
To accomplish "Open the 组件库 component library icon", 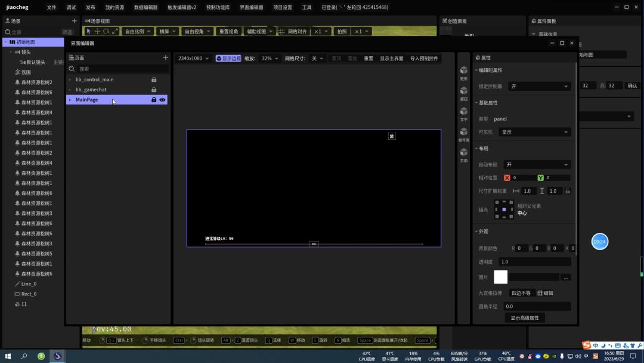I will click(x=463, y=133).
